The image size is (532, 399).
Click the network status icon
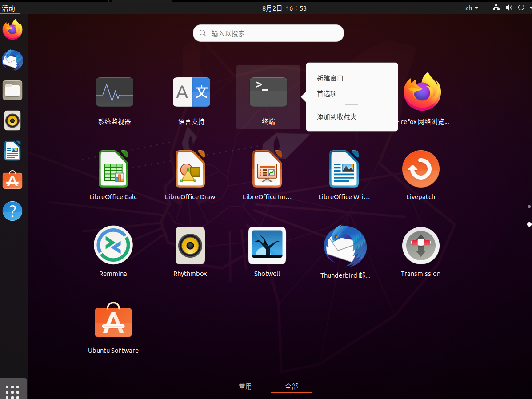click(496, 8)
